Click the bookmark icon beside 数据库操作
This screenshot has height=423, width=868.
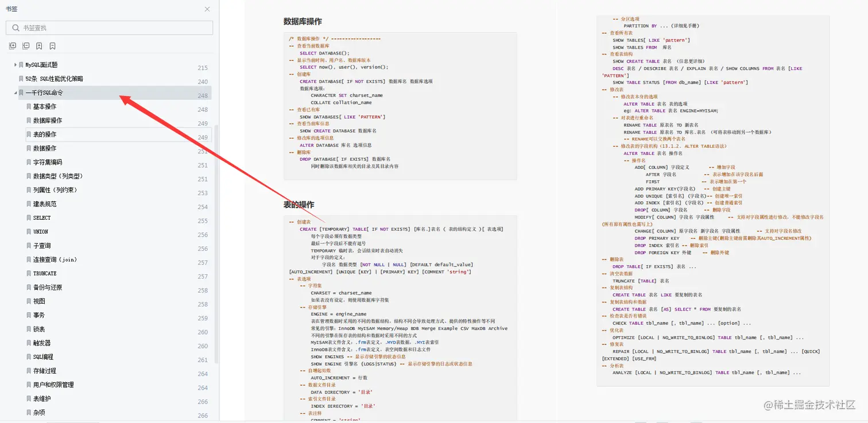(x=29, y=121)
